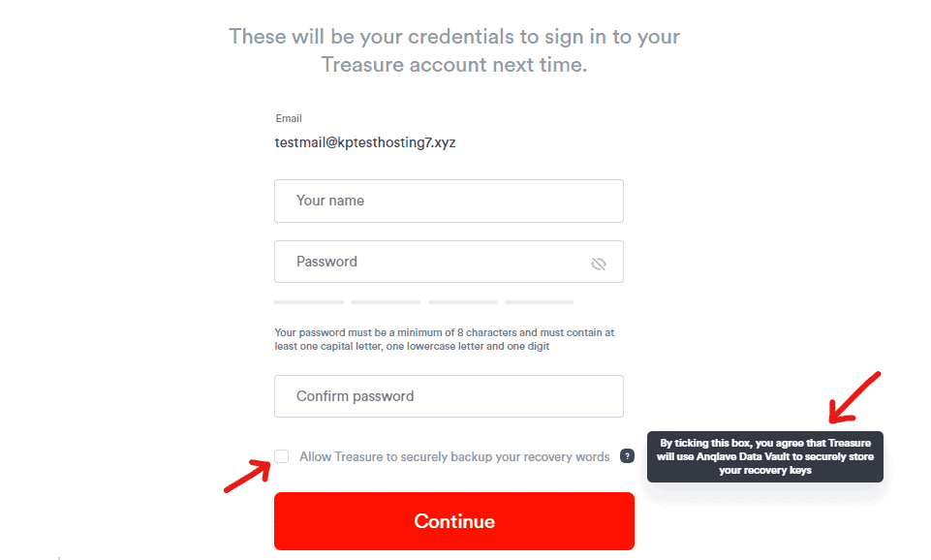
Task: Toggle password visibility eye icon
Action: pyautogui.click(x=599, y=264)
